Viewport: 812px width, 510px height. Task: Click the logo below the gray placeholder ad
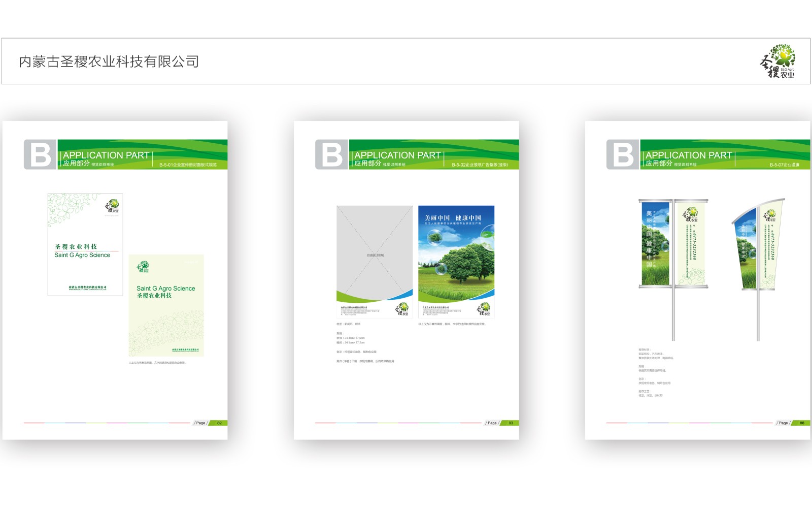point(402,309)
